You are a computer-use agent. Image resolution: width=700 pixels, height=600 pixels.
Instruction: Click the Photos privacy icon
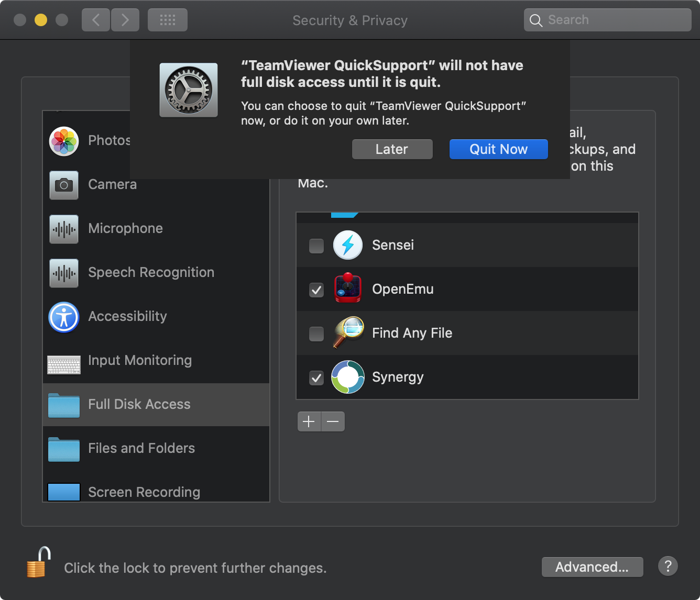click(64, 141)
